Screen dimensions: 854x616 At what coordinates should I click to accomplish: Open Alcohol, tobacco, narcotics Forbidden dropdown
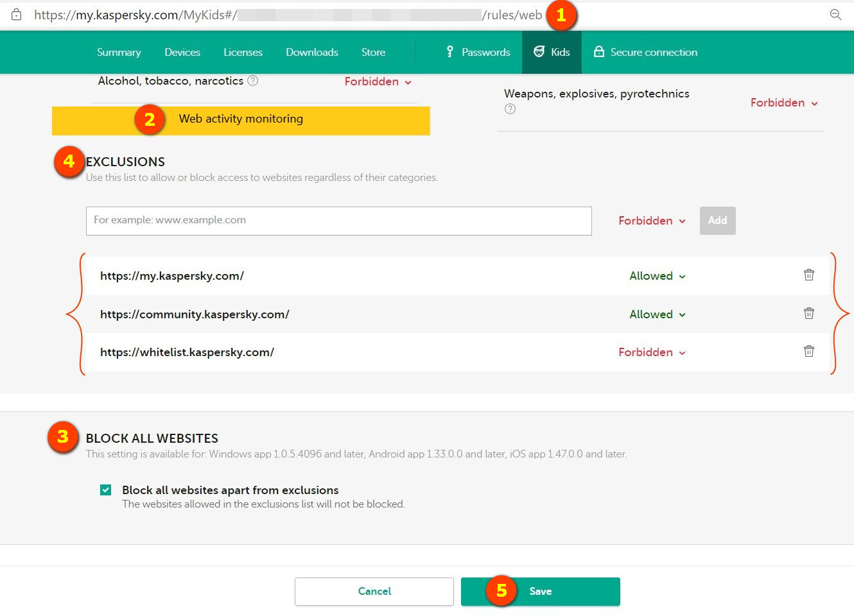[378, 81]
